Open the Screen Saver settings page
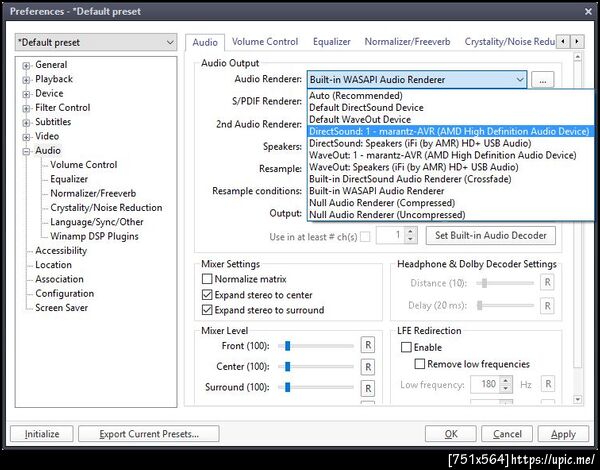Image resolution: width=600 pixels, height=470 pixels. coord(61,307)
